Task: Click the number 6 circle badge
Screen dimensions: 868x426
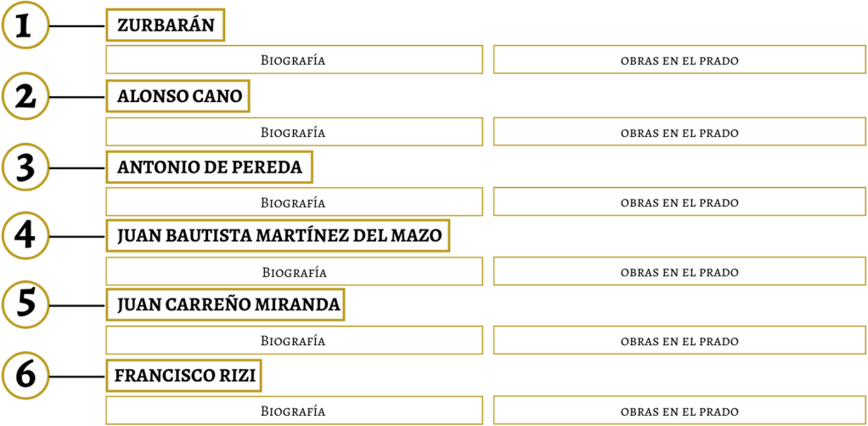Action: click(x=25, y=374)
